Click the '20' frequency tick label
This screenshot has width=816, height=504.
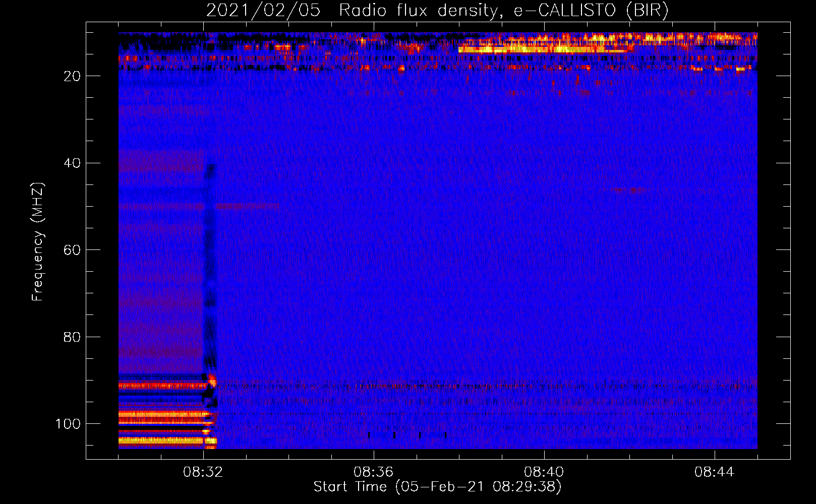[72, 76]
